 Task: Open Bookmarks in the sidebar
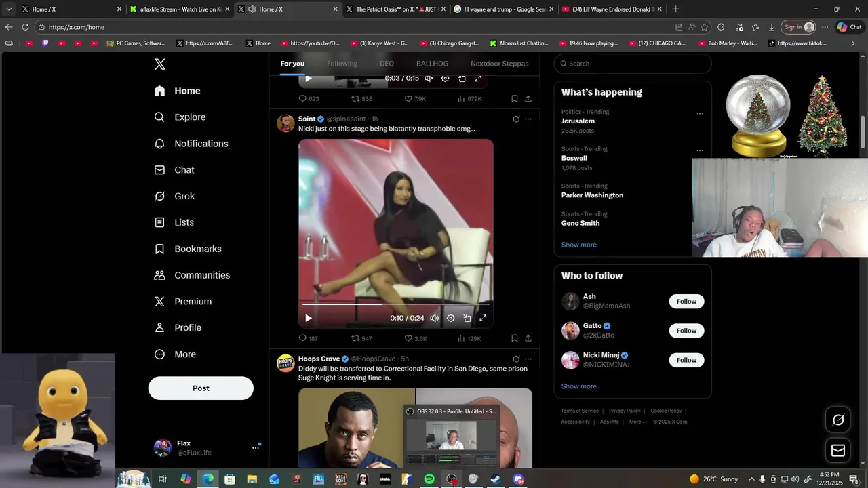coord(188,249)
